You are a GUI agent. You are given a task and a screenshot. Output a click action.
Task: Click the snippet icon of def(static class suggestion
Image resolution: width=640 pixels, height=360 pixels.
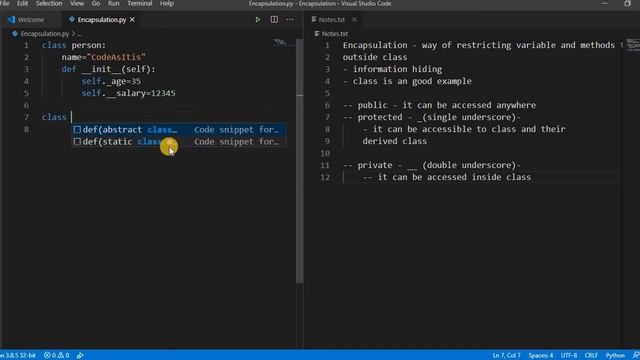[x=77, y=142]
